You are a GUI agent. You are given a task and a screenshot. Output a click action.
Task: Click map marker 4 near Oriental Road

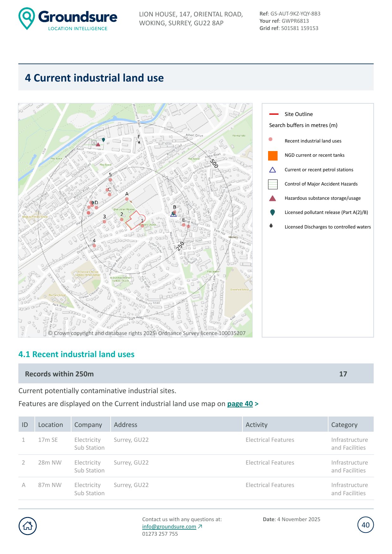click(94, 245)
